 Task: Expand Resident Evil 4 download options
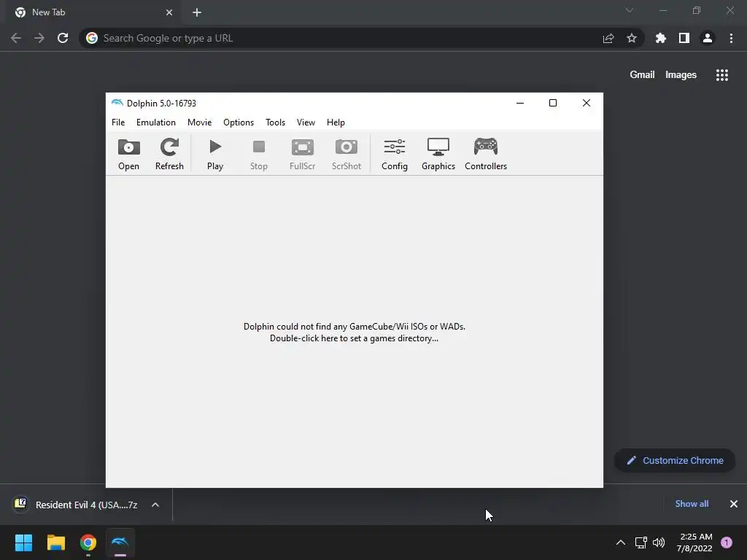tap(155, 505)
